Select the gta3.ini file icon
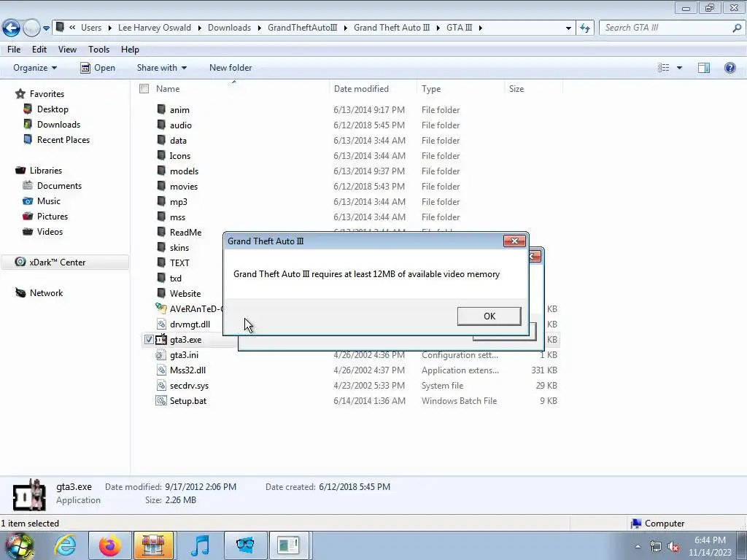The height and width of the screenshot is (560, 747). coord(161,355)
